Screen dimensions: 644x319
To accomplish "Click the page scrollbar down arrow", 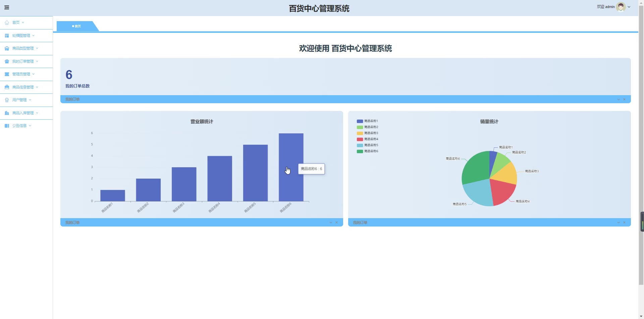I will coord(641,316).
